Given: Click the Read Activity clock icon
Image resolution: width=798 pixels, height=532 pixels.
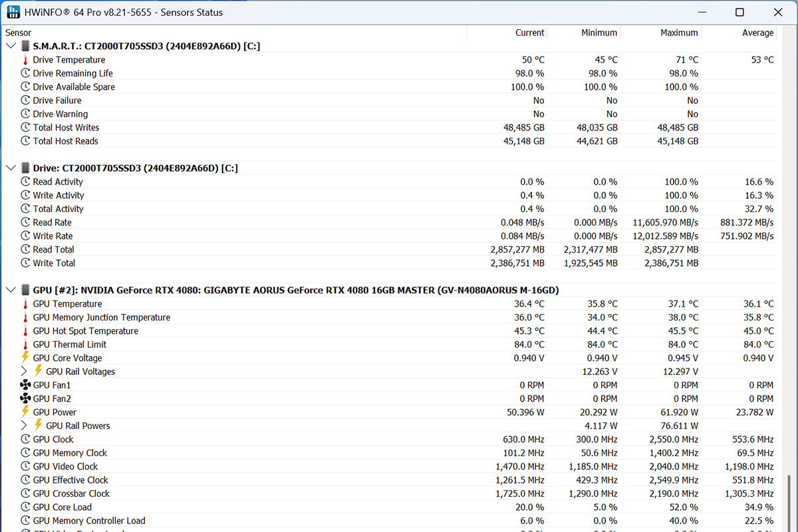Looking at the screenshot, I should click(x=26, y=182).
